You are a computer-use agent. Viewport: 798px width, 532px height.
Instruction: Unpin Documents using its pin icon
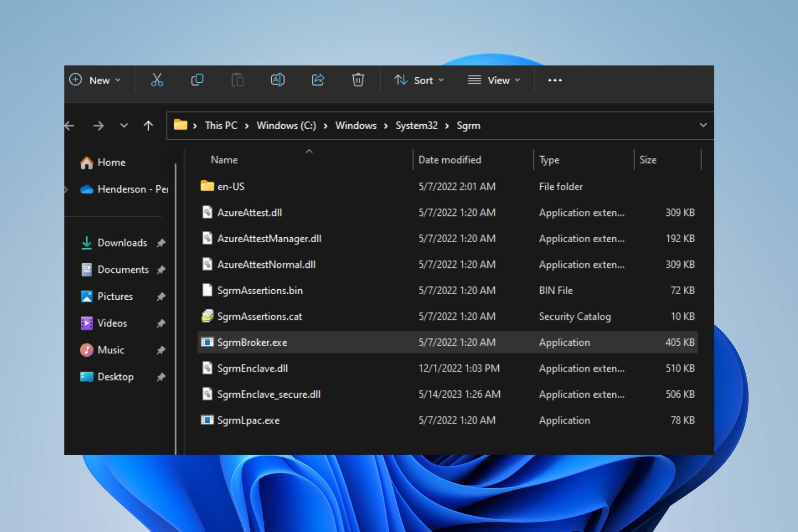[x=161, y=270]
